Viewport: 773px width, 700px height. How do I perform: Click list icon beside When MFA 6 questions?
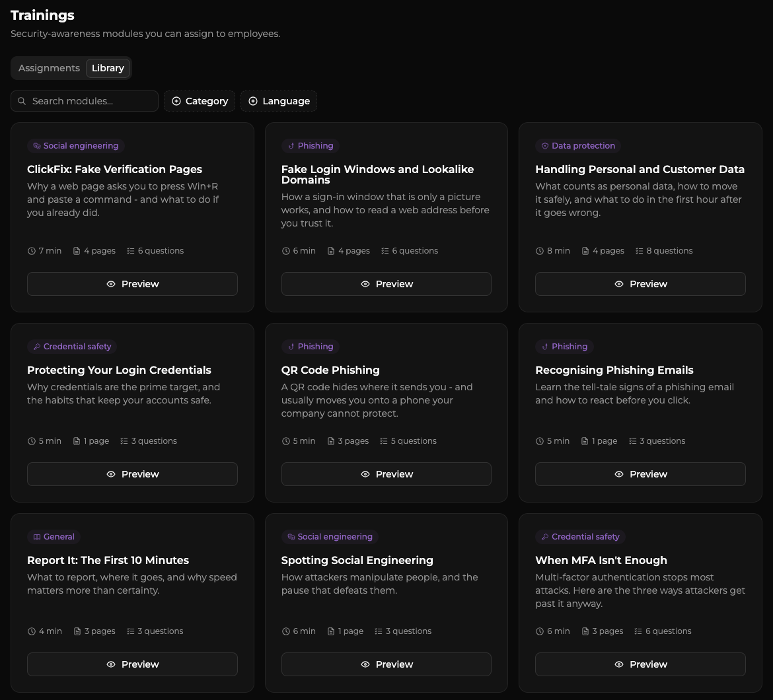coord(638,631)
